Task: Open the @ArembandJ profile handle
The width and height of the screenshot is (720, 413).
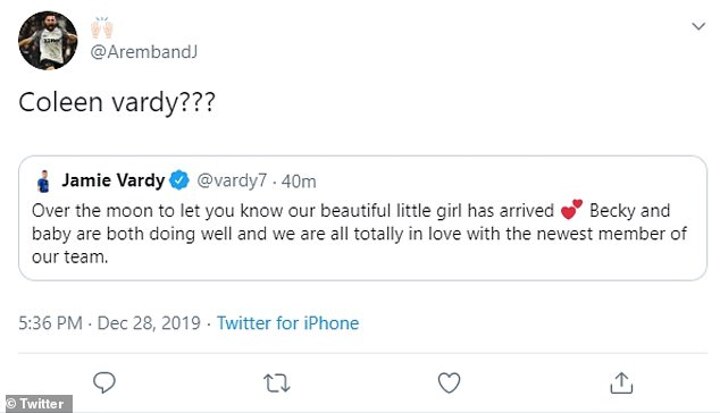Action: (140, 52)
